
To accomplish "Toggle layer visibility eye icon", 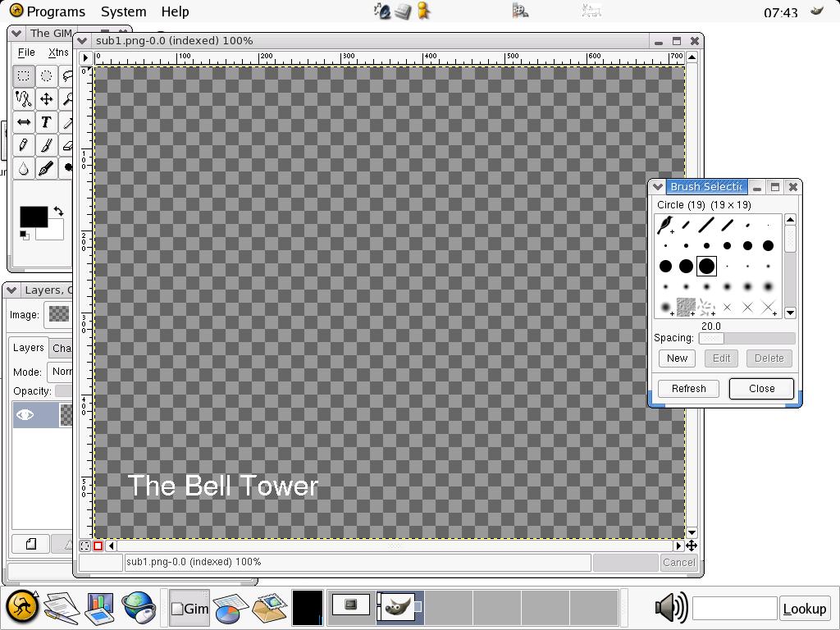I will (25, 415).
